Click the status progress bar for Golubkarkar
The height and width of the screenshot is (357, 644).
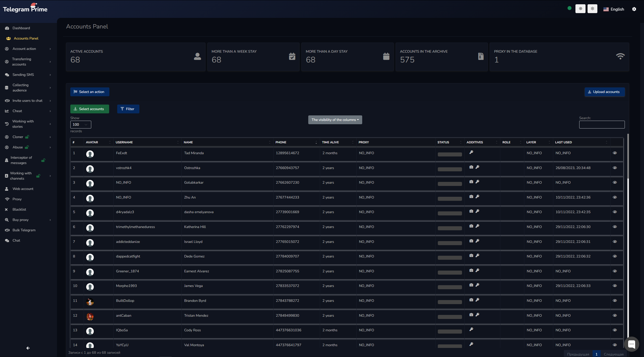(x=449, y=184)
